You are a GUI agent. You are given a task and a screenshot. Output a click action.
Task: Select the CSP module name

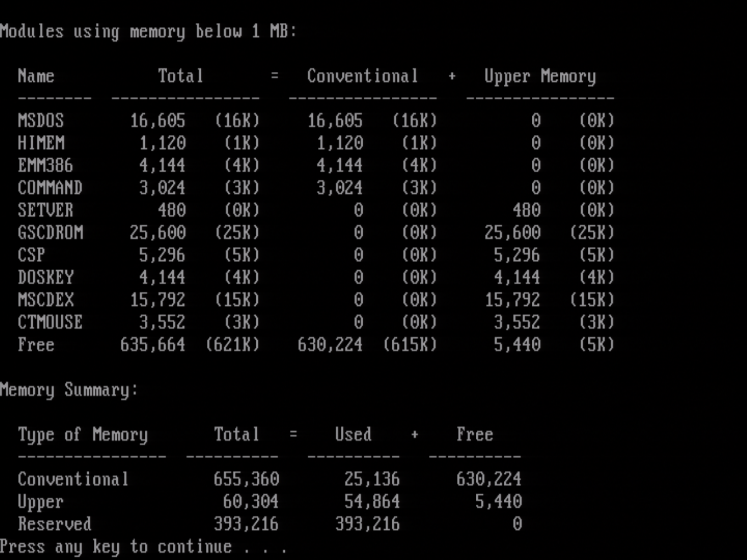[x=31, y=255]
